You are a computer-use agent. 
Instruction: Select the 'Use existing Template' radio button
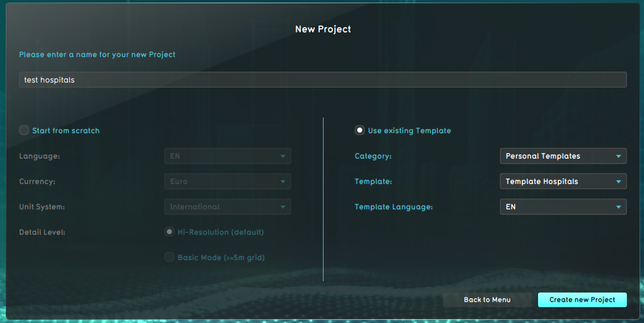[360, 131]
